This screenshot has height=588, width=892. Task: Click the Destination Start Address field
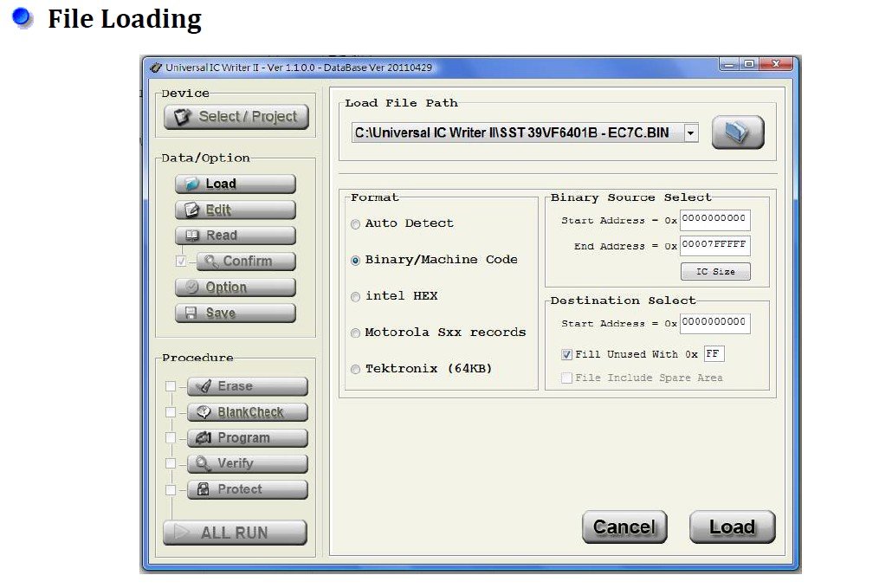click(x=714, y=323)
